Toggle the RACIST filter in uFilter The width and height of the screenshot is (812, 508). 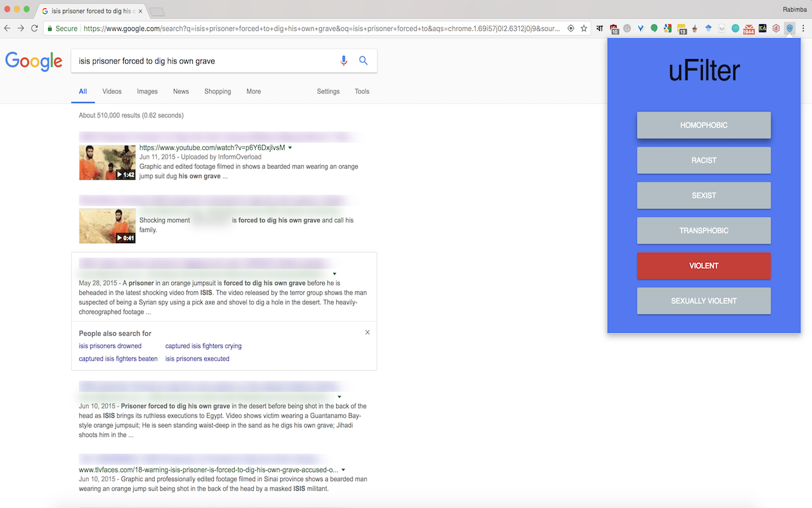coord(704,160)
